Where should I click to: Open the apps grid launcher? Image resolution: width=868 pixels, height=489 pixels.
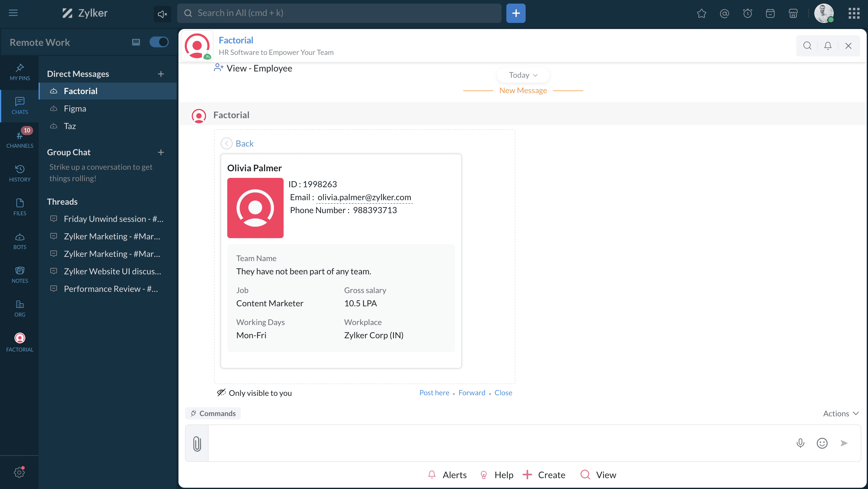[854, 13]
